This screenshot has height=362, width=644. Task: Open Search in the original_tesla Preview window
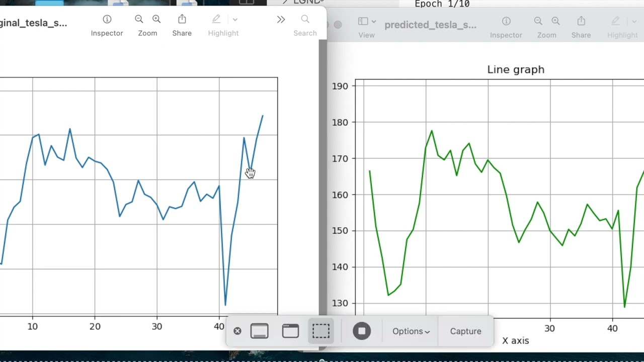click(305, 19)
